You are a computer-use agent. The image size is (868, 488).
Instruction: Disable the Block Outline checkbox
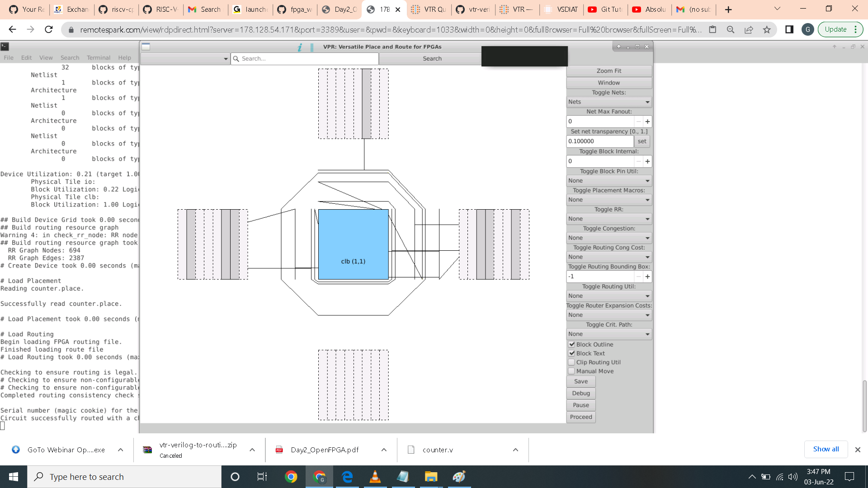pyautogui.click(x=571, y=344)
